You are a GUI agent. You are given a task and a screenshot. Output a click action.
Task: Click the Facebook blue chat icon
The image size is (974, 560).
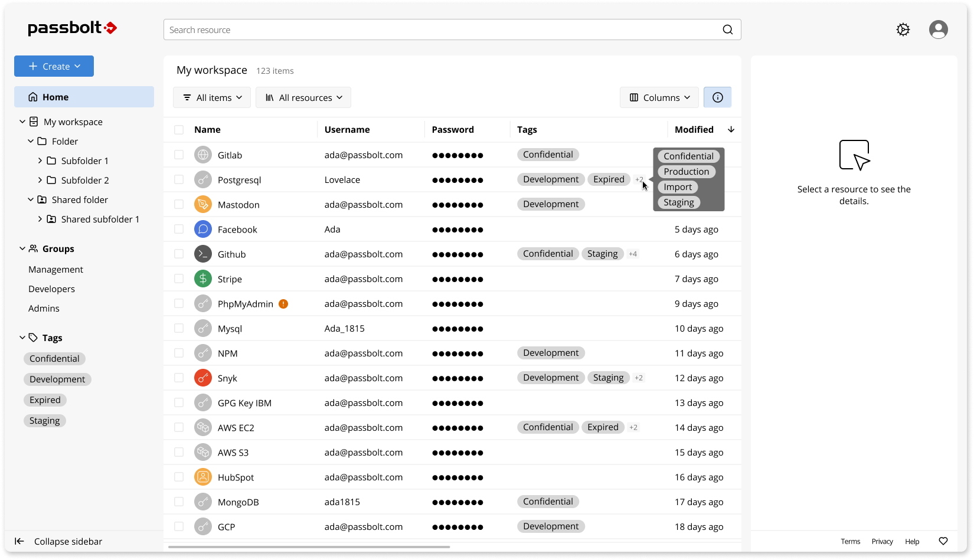point(203,230)
